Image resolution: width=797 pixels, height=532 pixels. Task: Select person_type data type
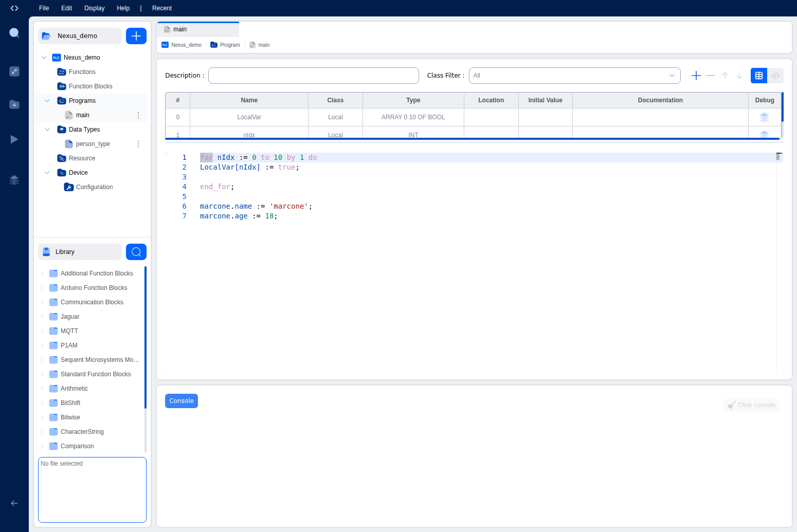[x=93, y=144]
